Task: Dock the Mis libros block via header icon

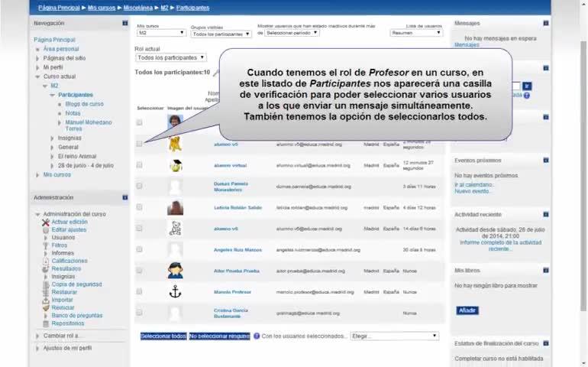Action: [x=546, y=271]
